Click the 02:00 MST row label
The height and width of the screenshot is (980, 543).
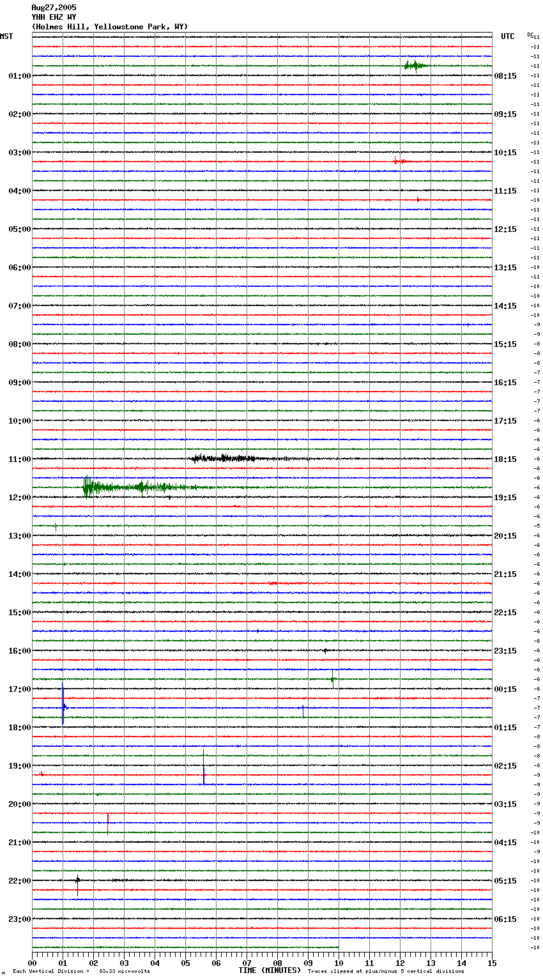coord(20,114)
